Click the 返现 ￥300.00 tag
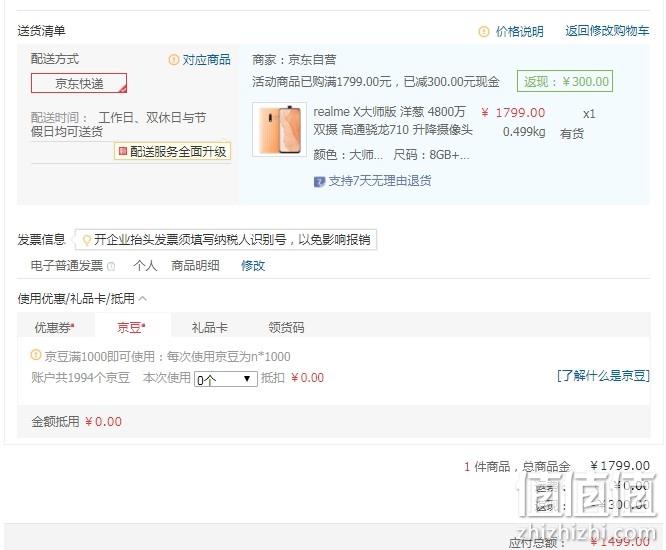Screen dimensions: 666x550 click(565, 81)
